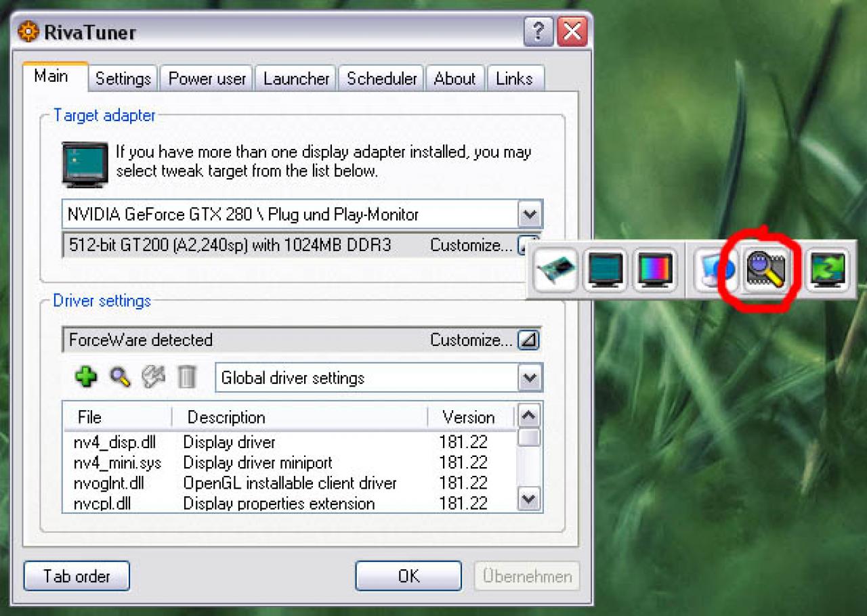Image resolution: width=867 pixels, height=616 pixels.
Task: Click the green arrows monitor refresh icon
Action: 827,269
